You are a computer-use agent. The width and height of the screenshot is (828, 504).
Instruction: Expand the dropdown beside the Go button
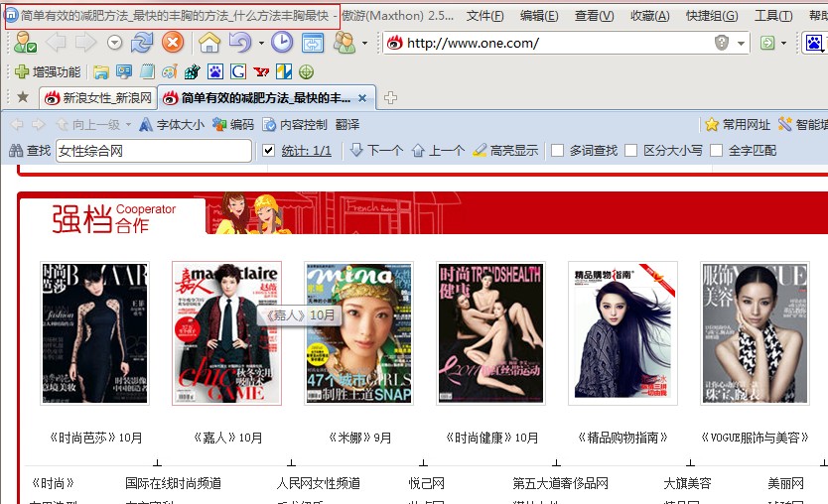(x=783, y=43)
